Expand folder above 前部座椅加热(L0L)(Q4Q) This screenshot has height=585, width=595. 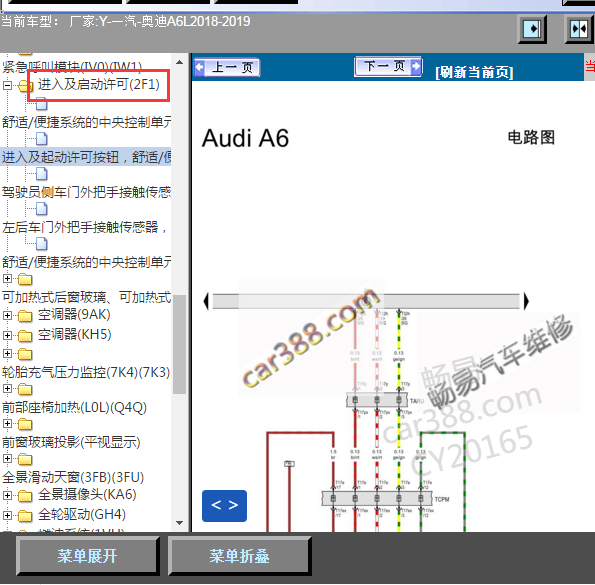(x=7, y=388)
